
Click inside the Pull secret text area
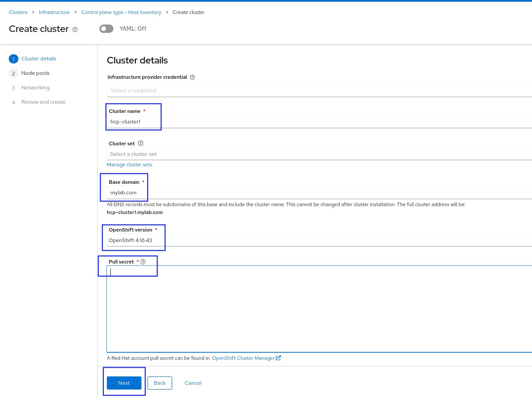320,309
